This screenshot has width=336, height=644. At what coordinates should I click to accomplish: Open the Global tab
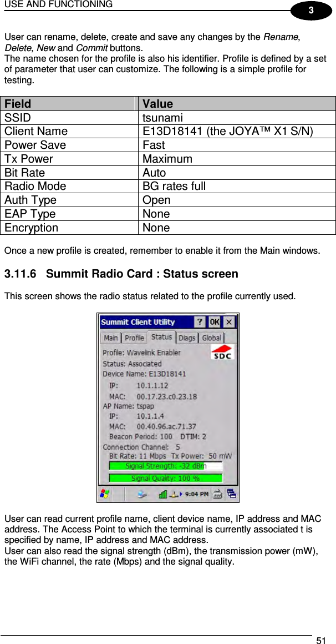pyautogui.click(x=211, y=338)
